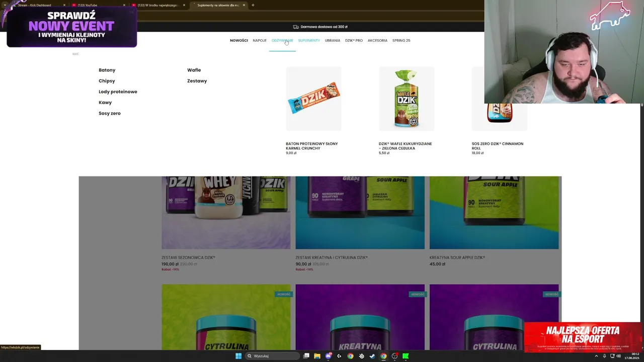Open Baton Proteinowy Słony Karmel Crunchy link
This screenshot has width=644, height=362.
tap(312, 146)
